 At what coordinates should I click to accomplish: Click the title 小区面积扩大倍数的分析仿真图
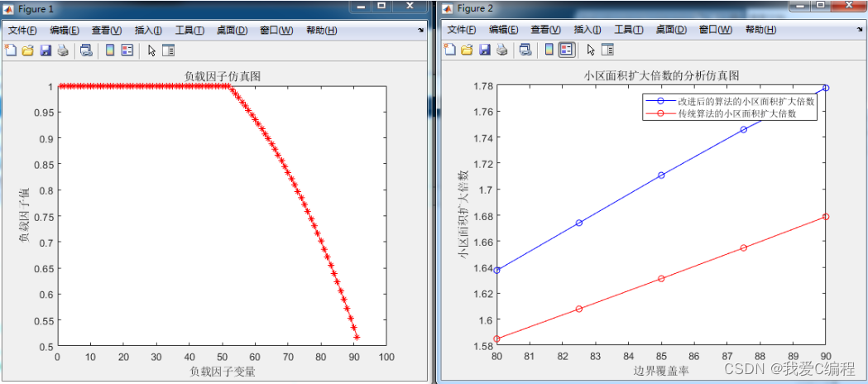tap(661, 75)
